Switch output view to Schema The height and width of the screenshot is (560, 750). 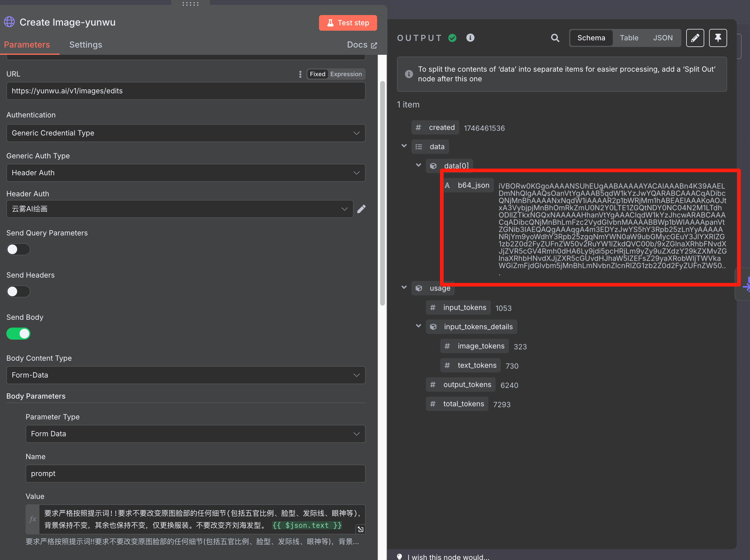pyautogui.click(x=591, y=38)
